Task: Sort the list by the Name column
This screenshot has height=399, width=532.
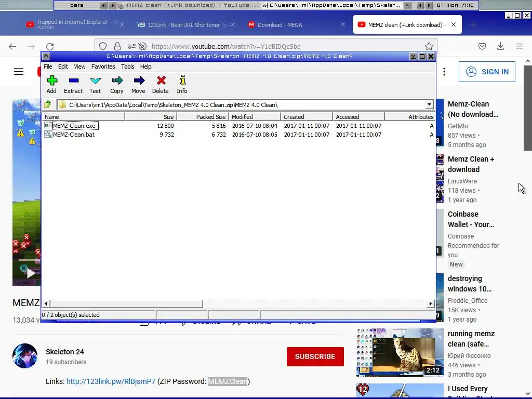Action: tap(84, 117)
